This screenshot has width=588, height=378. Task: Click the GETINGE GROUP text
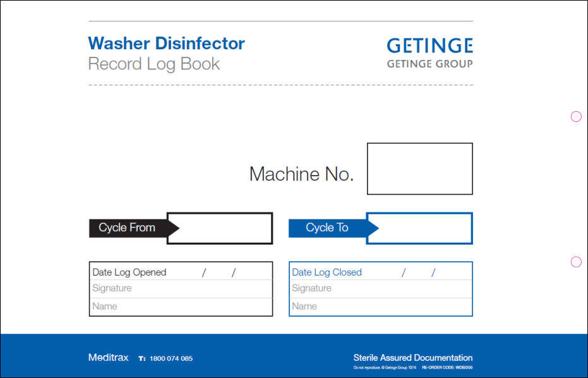click(x=429, y=64)
